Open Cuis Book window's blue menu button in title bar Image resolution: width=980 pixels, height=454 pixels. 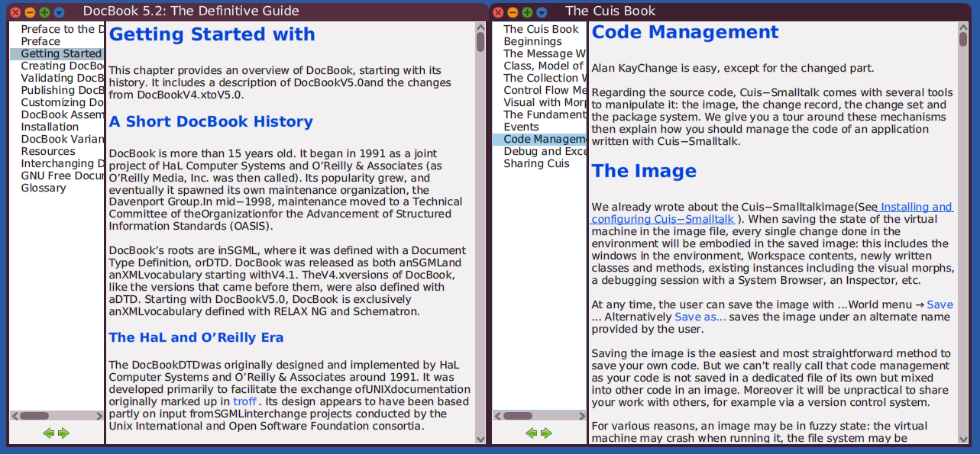(x=542, y=12)
